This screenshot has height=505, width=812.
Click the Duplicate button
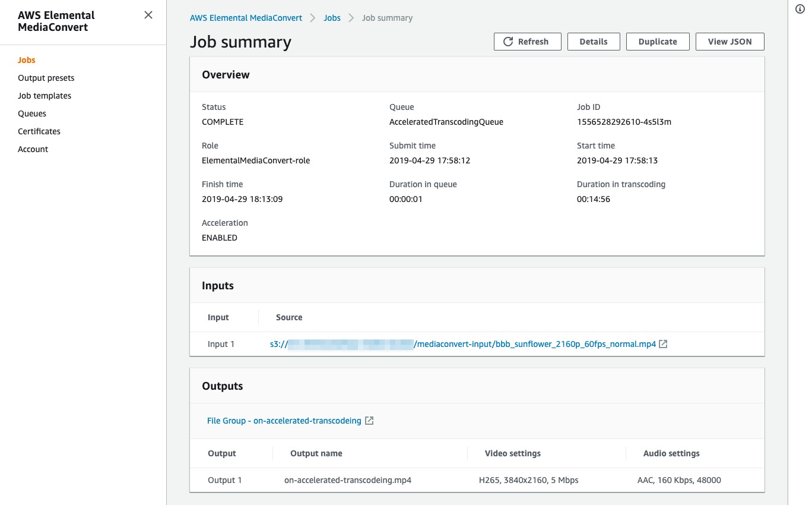pyautogui.click(x=658, y=42)
